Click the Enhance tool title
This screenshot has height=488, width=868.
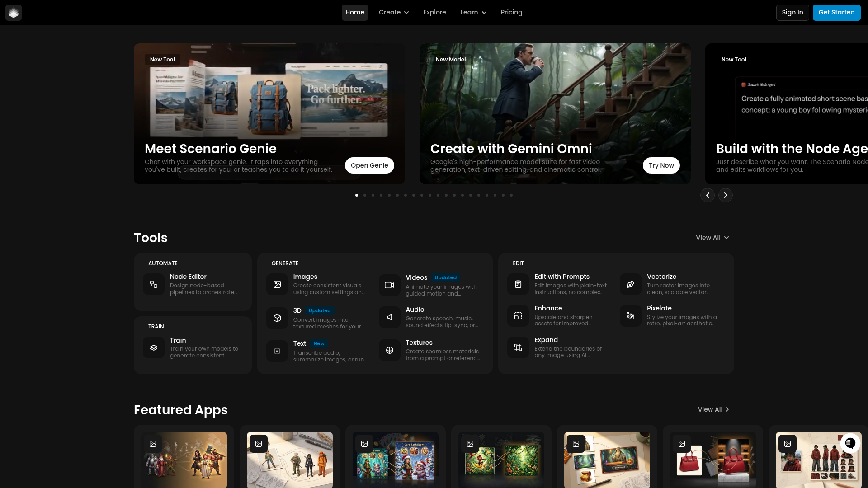(548, 308)
